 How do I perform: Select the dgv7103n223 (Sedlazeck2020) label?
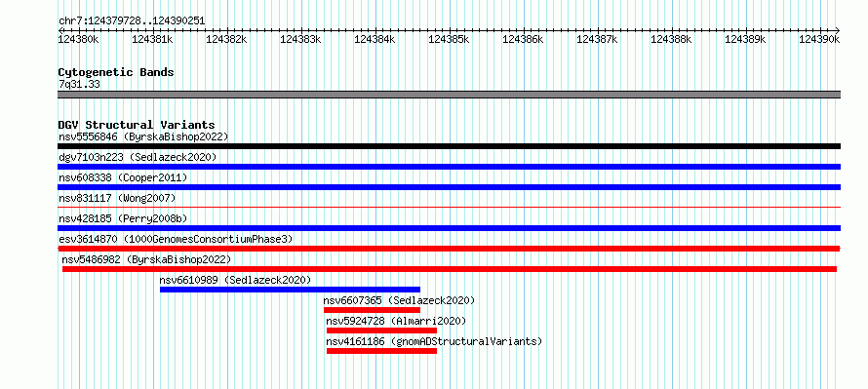(x=138, y=157)
